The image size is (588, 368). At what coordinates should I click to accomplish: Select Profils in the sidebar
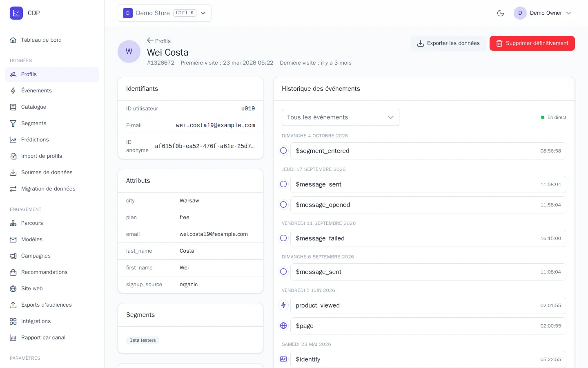[x=52, y=74]
